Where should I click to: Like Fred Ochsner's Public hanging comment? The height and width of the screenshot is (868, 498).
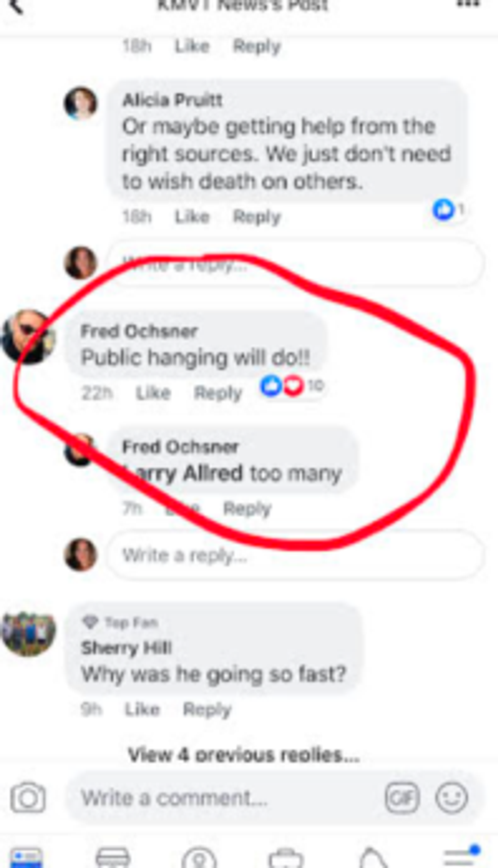[153, 393]
